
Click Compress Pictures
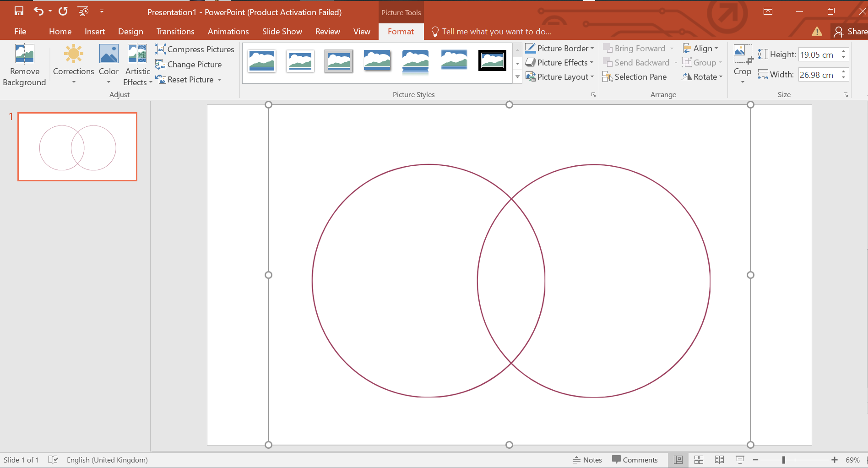click(195, 49)
